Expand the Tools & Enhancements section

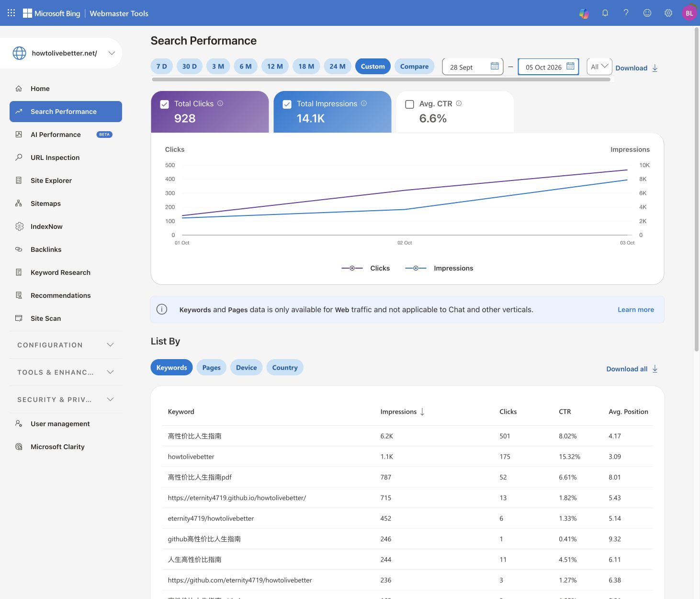click(66, 372)
